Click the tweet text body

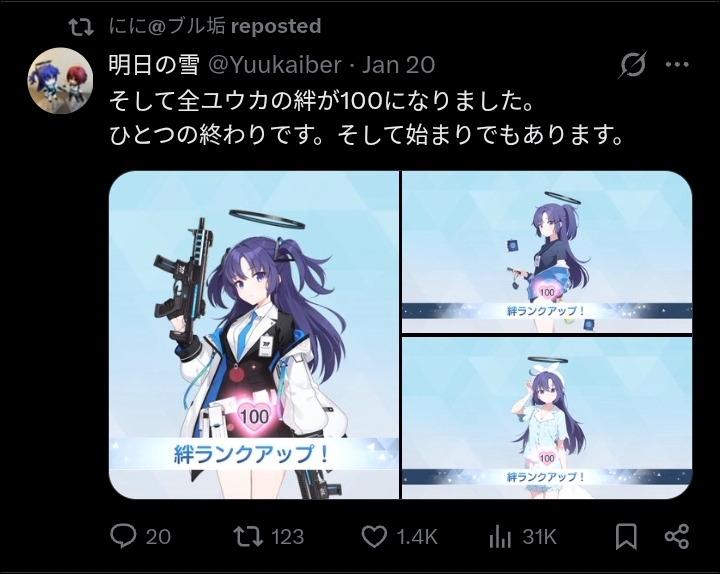coord(366,118)
